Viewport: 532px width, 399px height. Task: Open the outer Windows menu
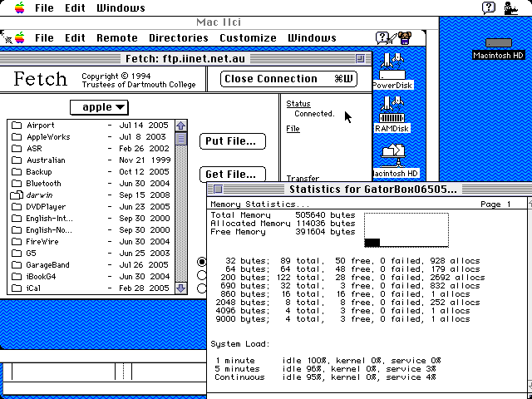tap(121, 7)
